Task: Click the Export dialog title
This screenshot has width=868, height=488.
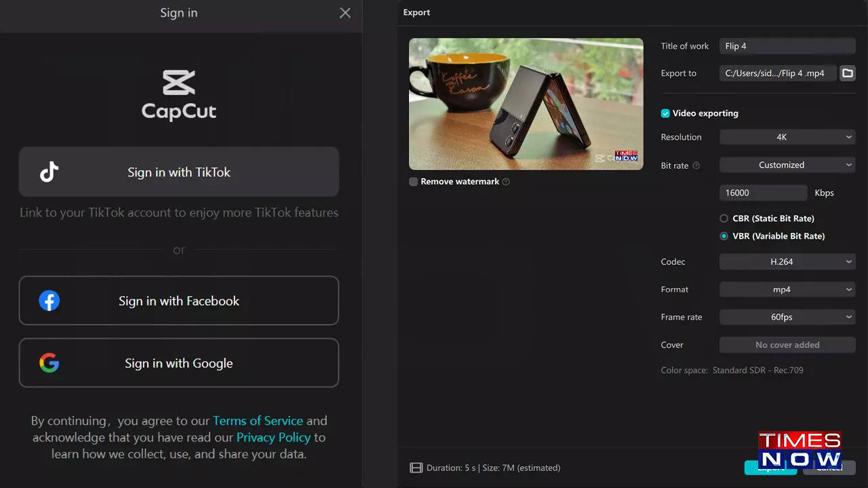Action: [x=416, y=12]
